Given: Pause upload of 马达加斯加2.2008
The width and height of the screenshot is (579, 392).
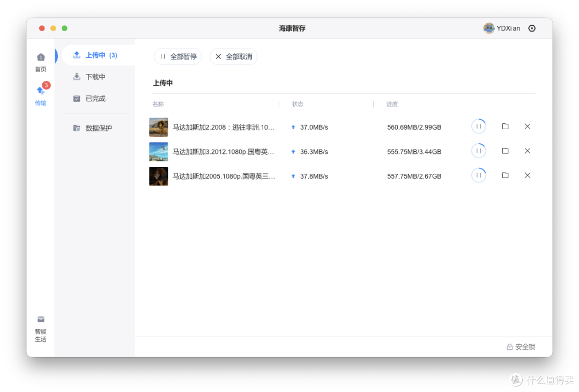Looking at the screenshot, I should point(479,127).
